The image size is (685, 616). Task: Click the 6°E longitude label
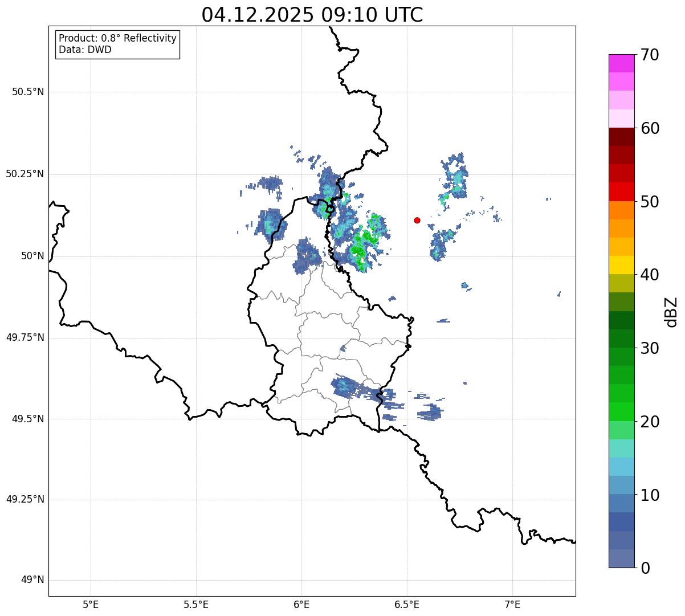tap(301, 605)
